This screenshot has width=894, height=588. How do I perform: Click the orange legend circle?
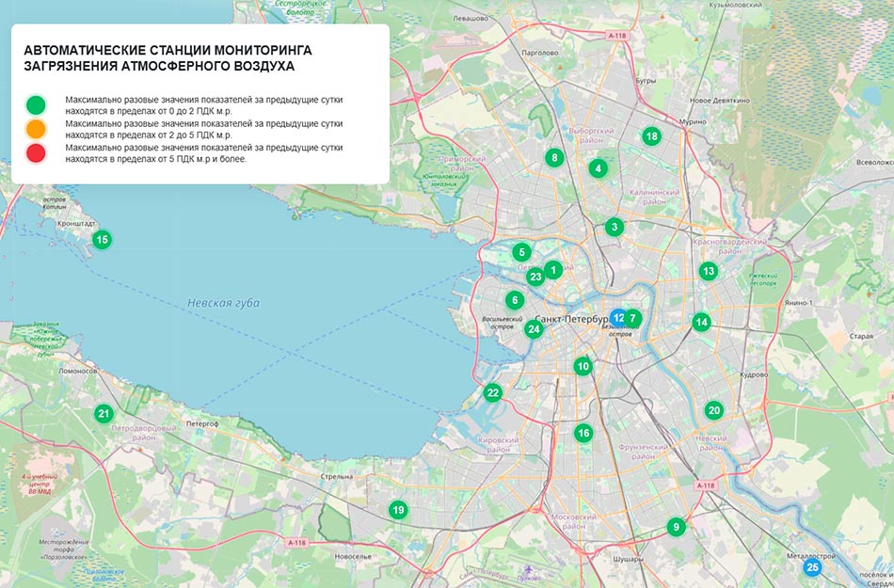[36, 129]
